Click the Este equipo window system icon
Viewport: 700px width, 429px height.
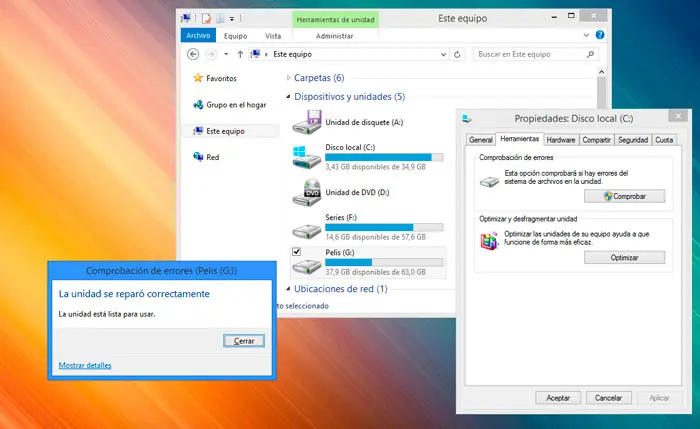[x=186, y=18]
